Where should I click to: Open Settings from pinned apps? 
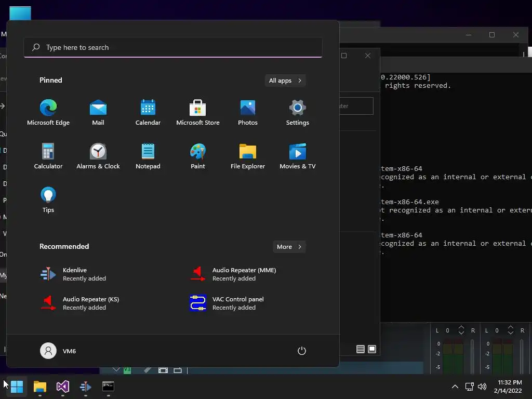point(298,113)
